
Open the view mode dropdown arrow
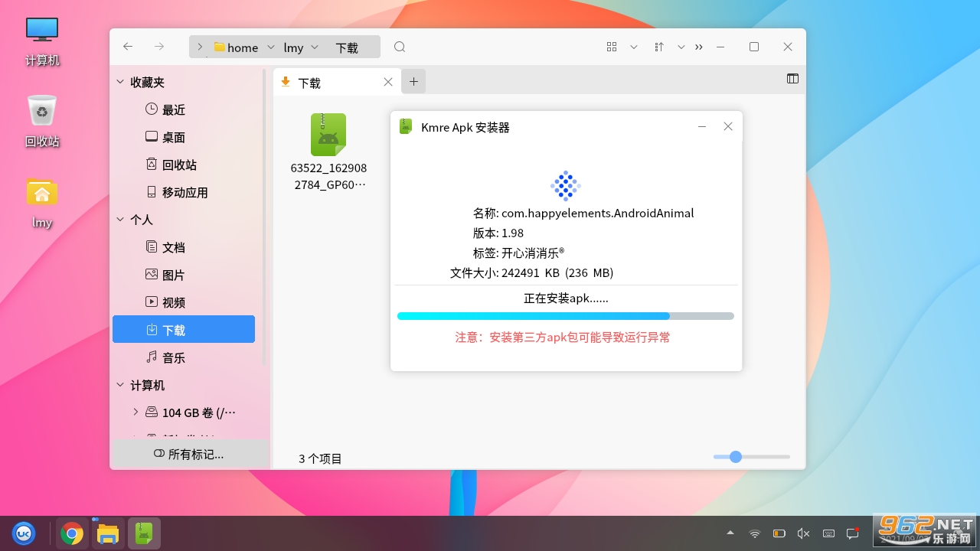[634, 47]
